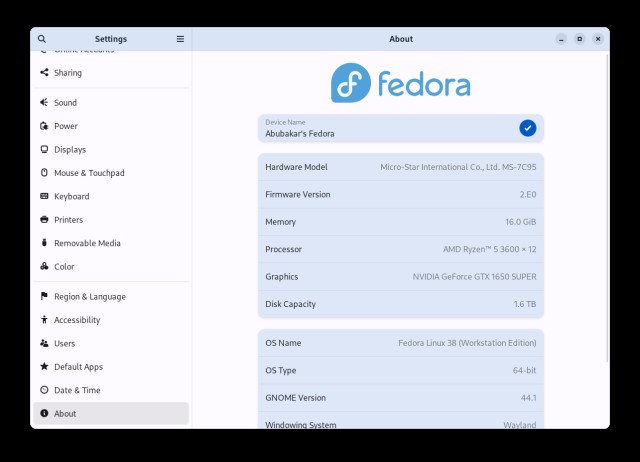Screen dimensions: 640x462
Task: Click the Memory row label
Action: [x=280, y=222]
